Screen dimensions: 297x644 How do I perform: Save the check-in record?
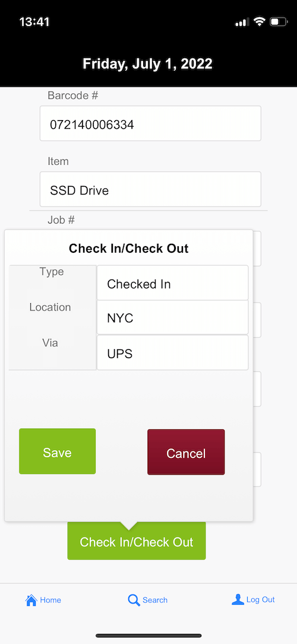coord(58,451)
